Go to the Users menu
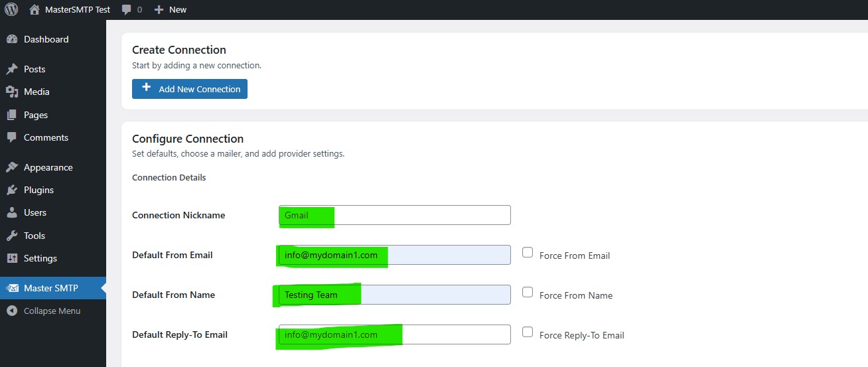 click(35, 212)
